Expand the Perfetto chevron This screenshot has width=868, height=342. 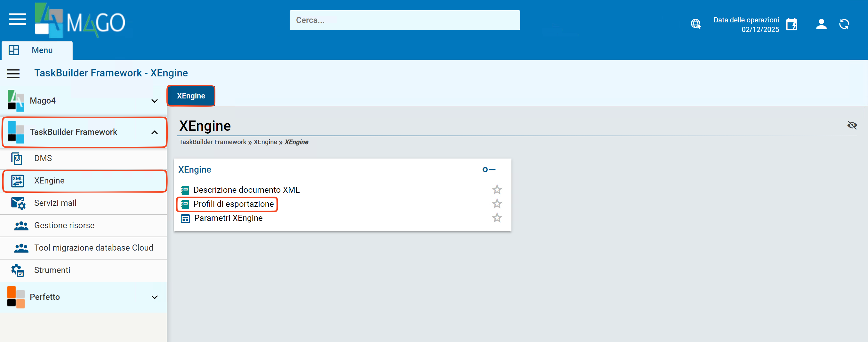click(x=154, y=297)
